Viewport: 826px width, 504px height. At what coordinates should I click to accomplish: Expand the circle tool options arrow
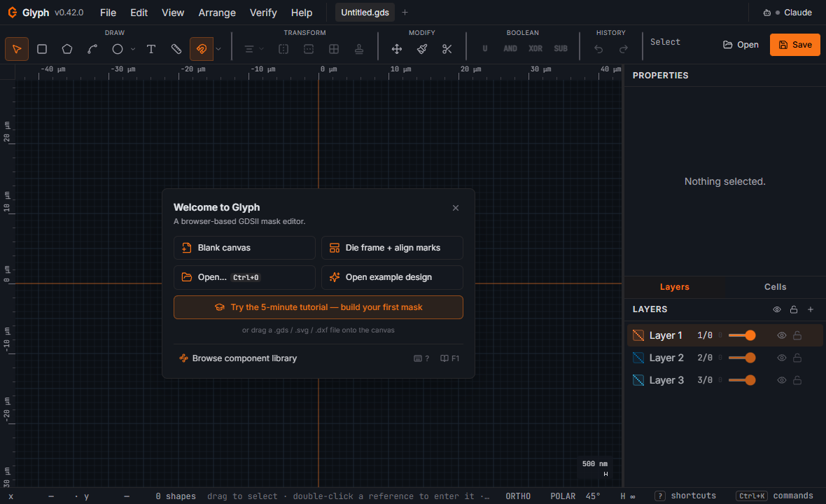tap(133, 49)
